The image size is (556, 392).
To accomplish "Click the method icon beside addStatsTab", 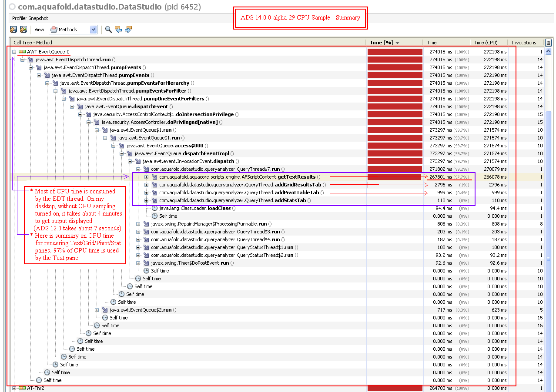I will (154, 200).
